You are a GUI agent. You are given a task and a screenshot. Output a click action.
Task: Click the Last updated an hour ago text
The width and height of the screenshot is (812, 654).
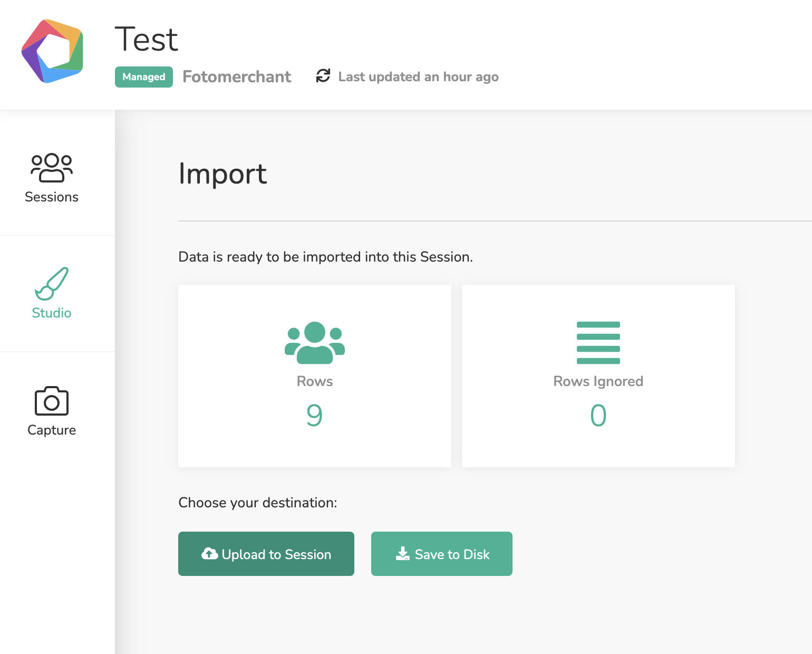click(419, 77)
